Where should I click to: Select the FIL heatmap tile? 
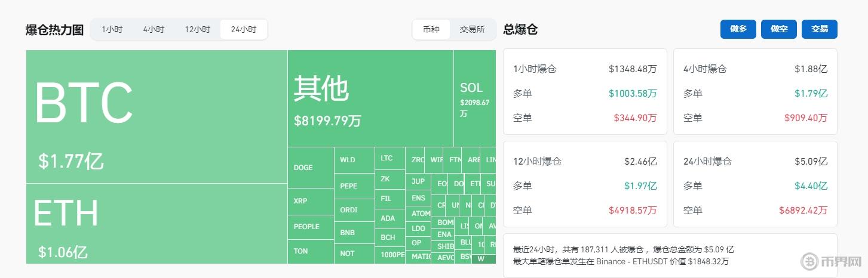pos(390,199)
